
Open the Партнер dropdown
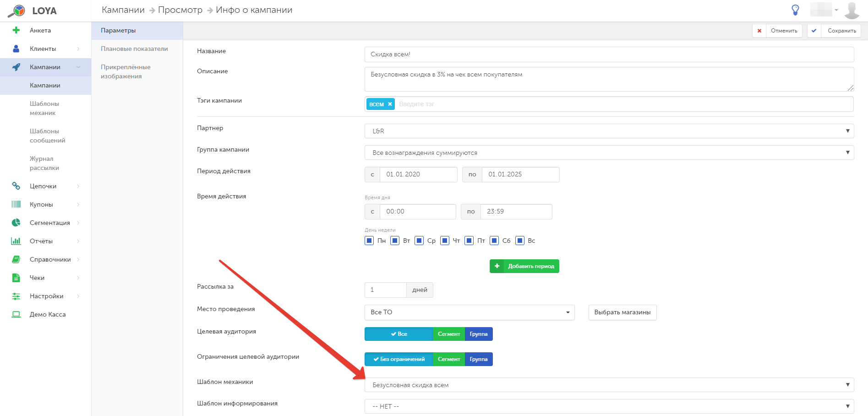[x=609, y=131]
